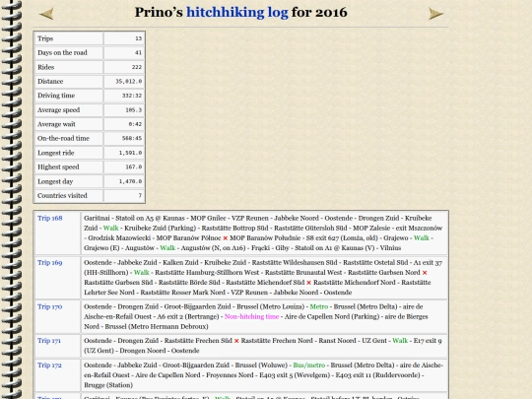Click the Average wait value 0:42
This screenshot has width=532, height=399.
point(135,124)
